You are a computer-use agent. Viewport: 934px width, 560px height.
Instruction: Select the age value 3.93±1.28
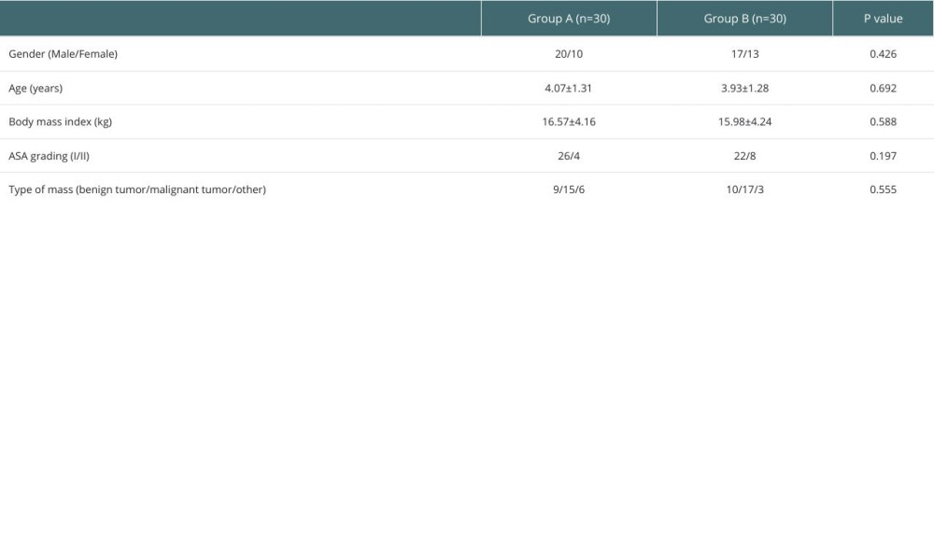pos(744,88)
